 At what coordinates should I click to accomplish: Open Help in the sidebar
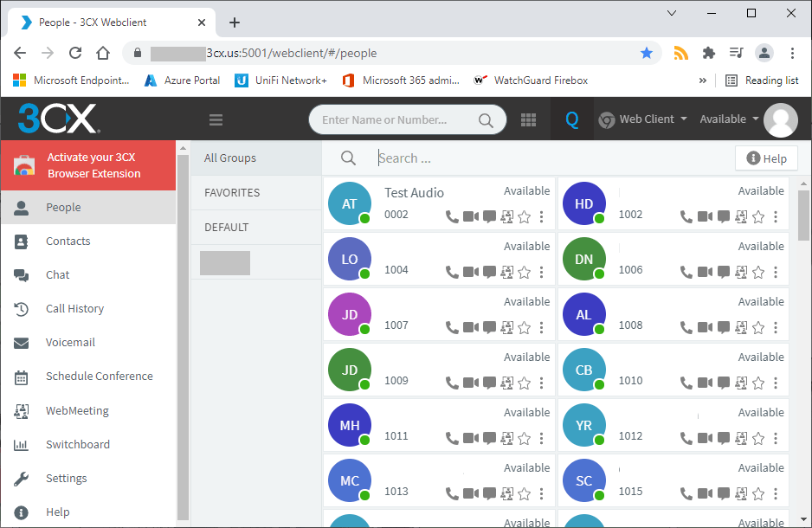(x=88, y=512)
